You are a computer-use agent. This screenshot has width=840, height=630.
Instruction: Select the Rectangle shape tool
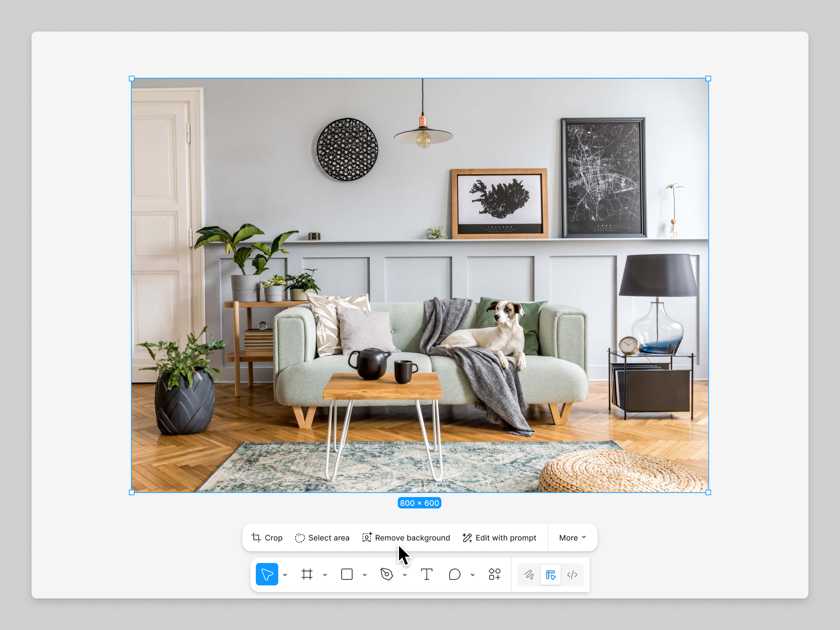(x=346, y=574)
